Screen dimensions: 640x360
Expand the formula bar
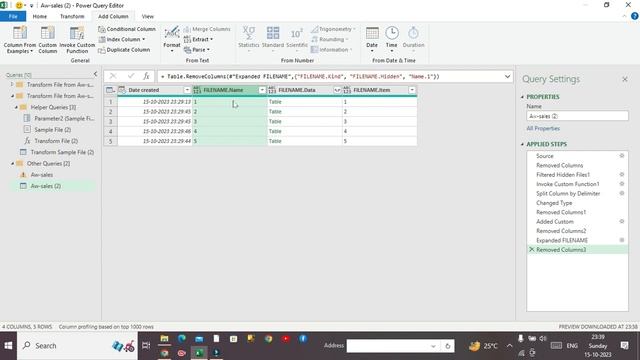[x=507, y=76]
